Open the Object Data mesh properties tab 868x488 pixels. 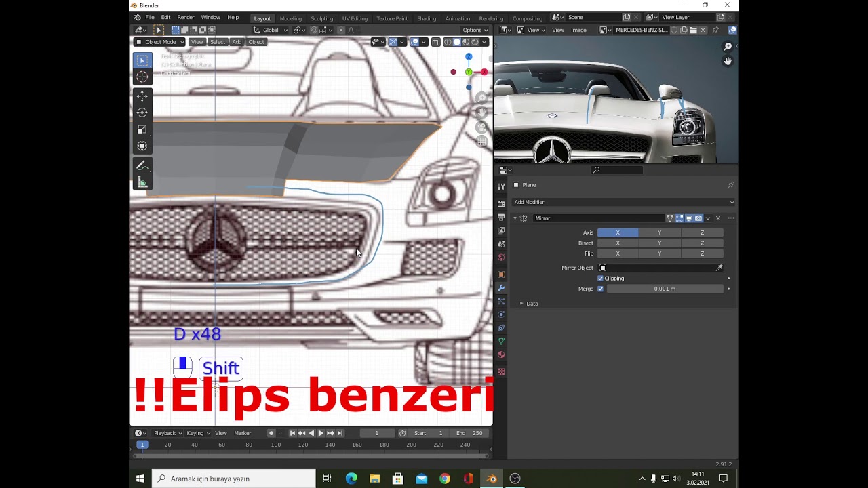(x=501, y=341)
